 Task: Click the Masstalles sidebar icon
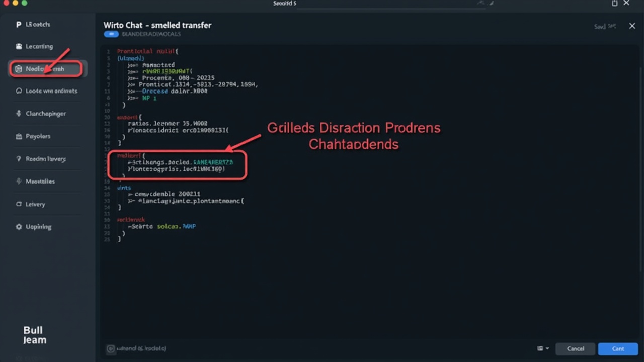(x=19, y=182)
